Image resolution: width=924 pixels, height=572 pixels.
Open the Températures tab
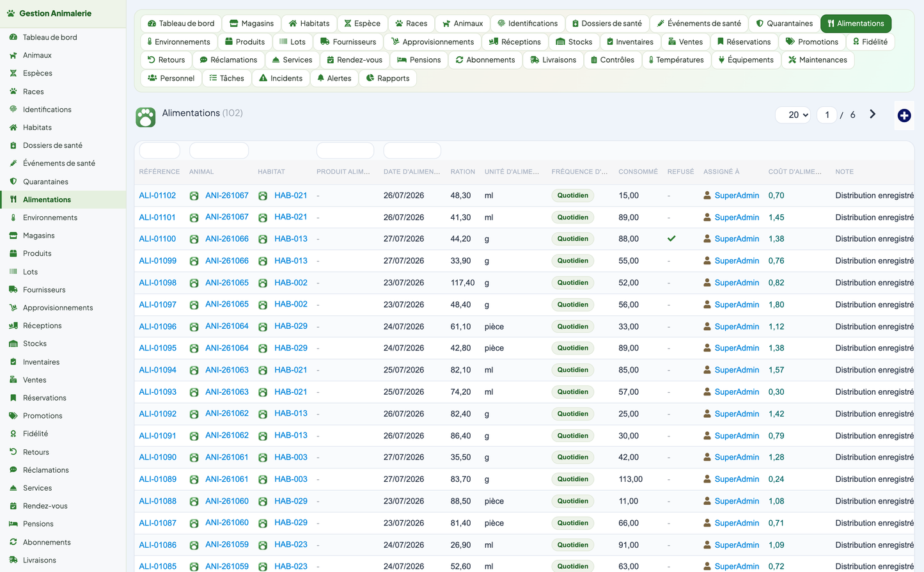click(x=676, y=60)
